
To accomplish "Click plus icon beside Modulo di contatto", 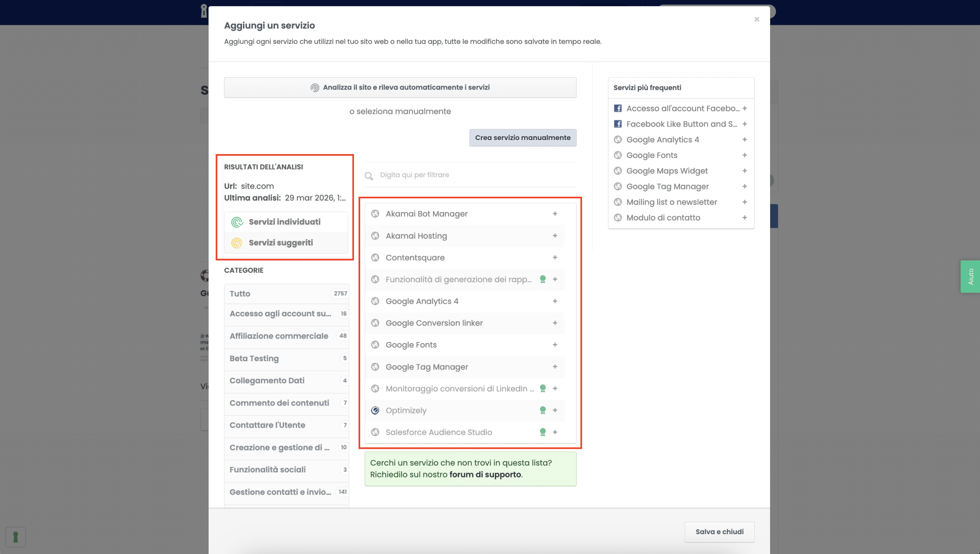I will pos(745,218).
